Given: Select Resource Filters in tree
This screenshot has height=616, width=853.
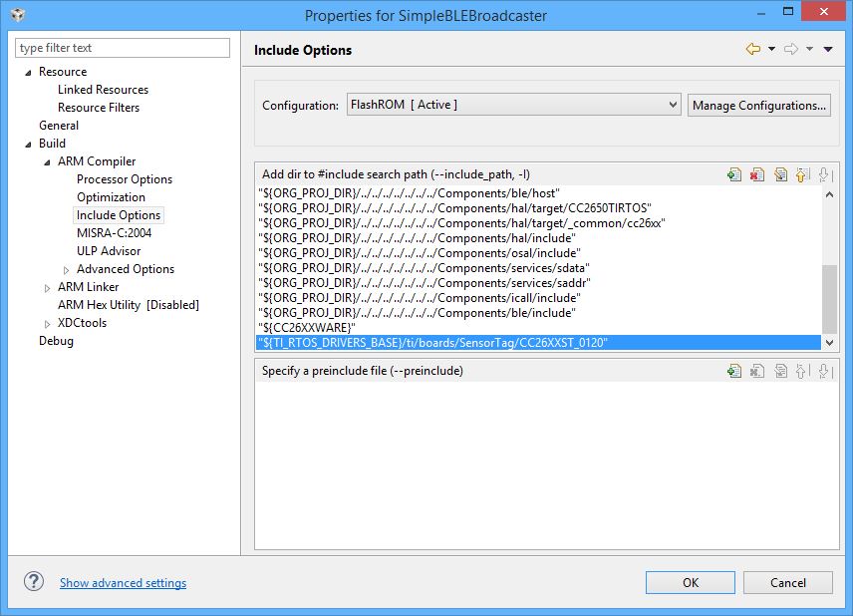Looking at the screenshot, I should point(99,108).
